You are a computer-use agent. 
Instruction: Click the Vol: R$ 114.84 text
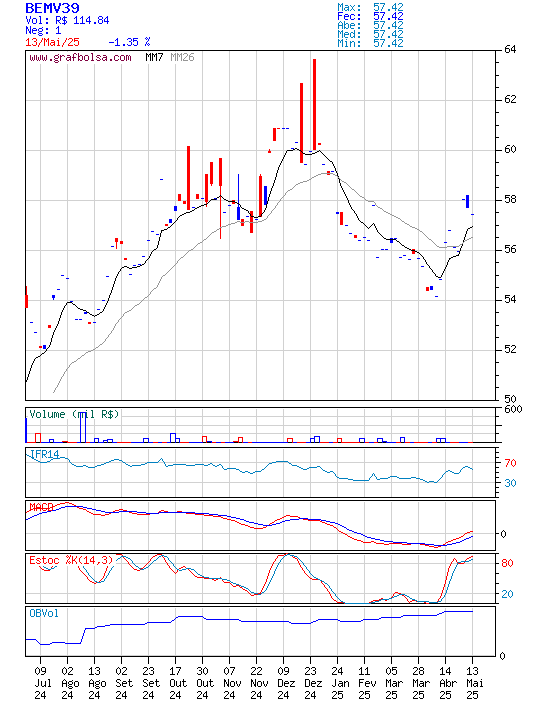click(67, 20)
